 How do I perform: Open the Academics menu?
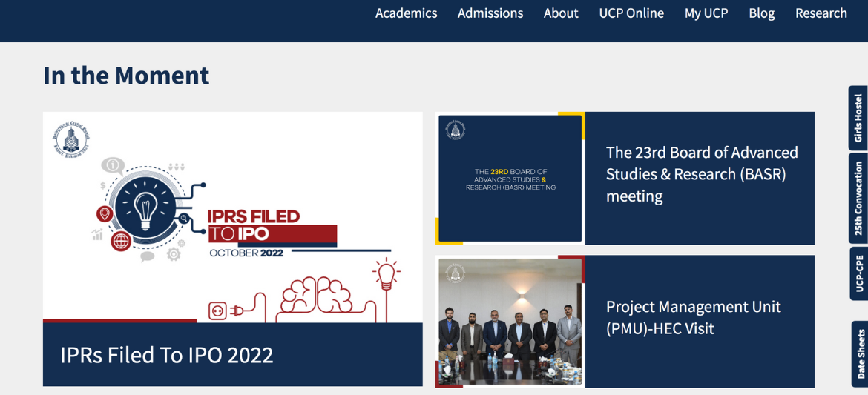406,13
